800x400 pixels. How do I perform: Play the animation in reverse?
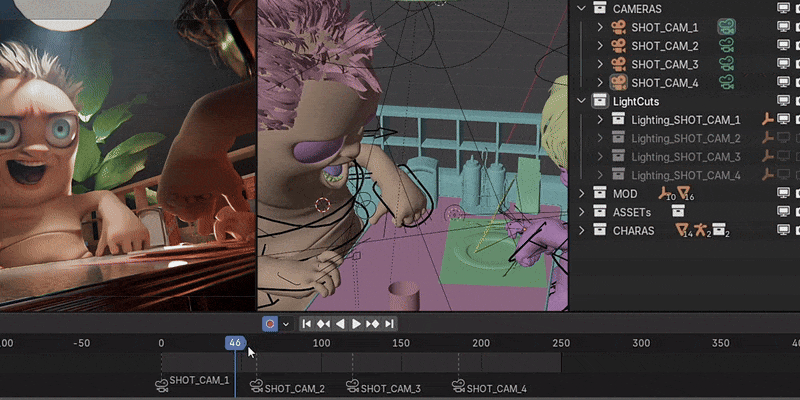click(340, 324)
